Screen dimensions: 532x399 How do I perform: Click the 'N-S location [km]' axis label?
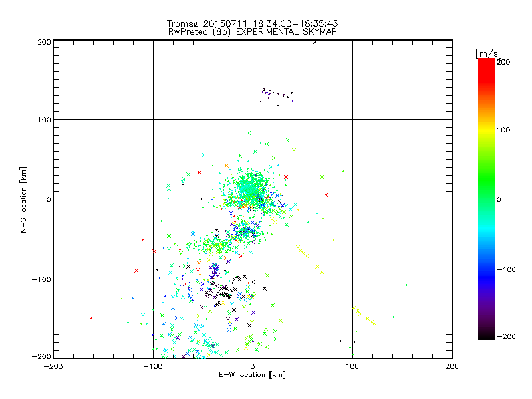point(23,200)
